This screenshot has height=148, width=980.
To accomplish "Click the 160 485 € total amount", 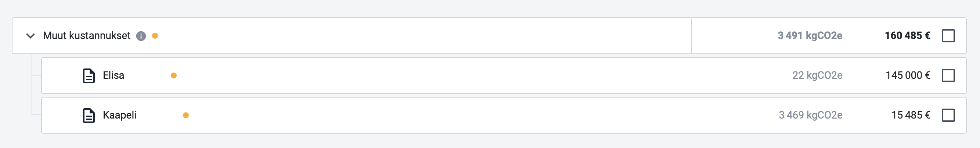I will pyautogui.click(x=907, y=36).
